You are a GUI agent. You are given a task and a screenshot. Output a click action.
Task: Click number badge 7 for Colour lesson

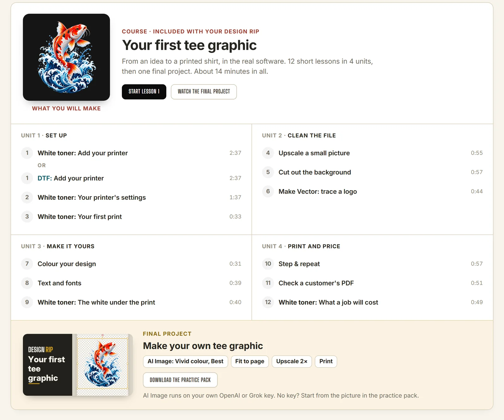(27, 264)
